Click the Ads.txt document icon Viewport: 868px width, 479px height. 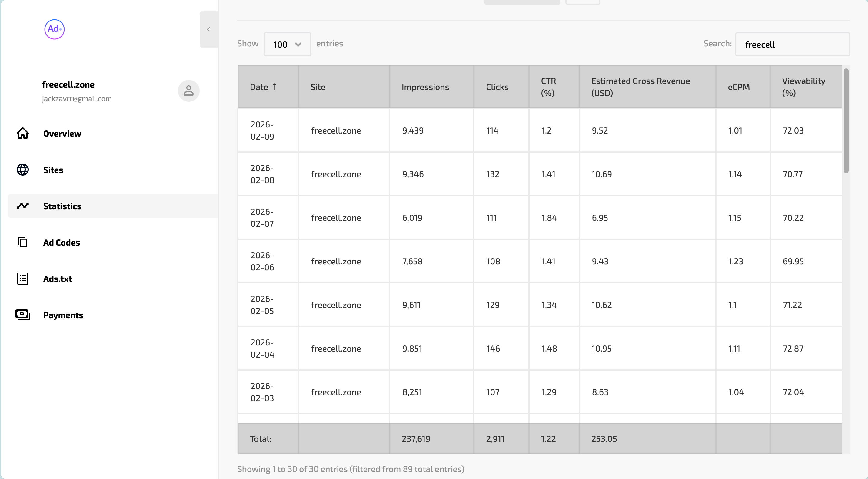(23, 279)
